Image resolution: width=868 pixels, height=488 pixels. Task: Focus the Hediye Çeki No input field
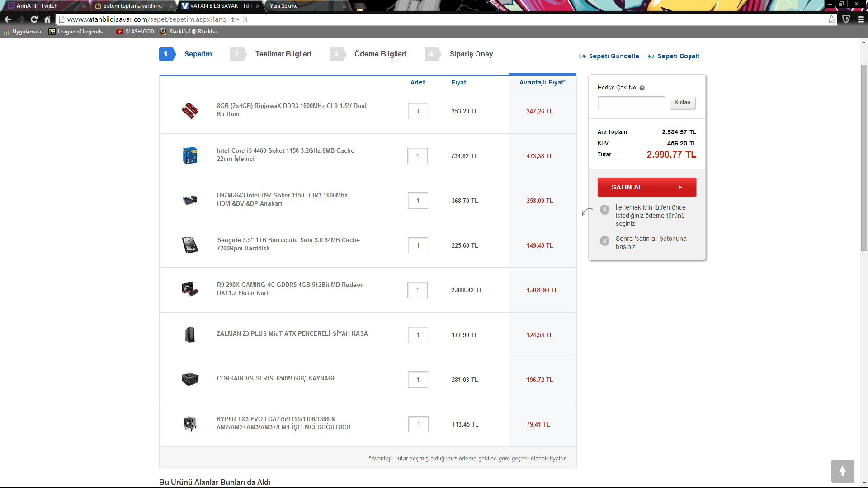(631, 103)
